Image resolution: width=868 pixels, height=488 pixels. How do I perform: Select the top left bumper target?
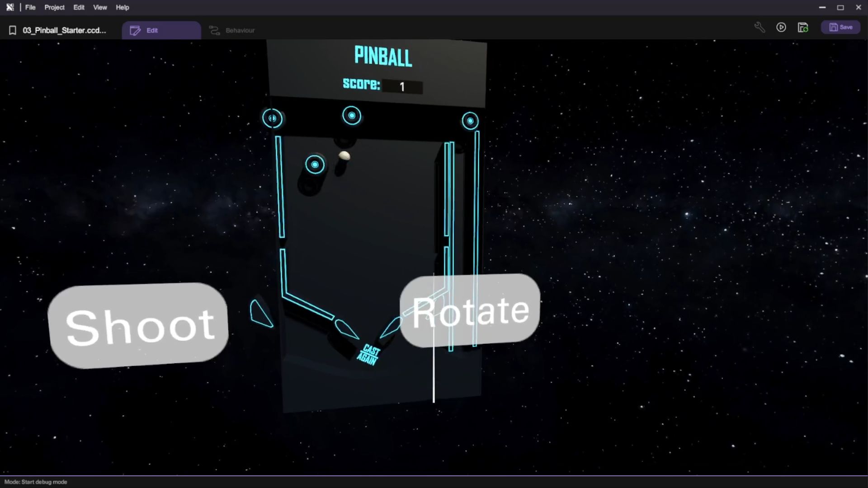coord(272,118)
